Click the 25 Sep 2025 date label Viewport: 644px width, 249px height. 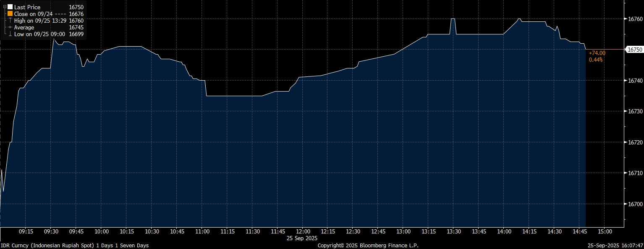[303, 238]
